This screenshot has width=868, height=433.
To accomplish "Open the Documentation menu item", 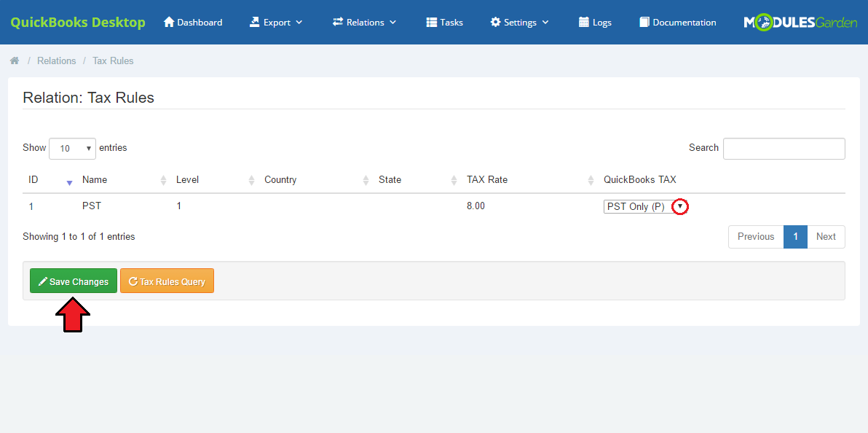I will 677,22.
